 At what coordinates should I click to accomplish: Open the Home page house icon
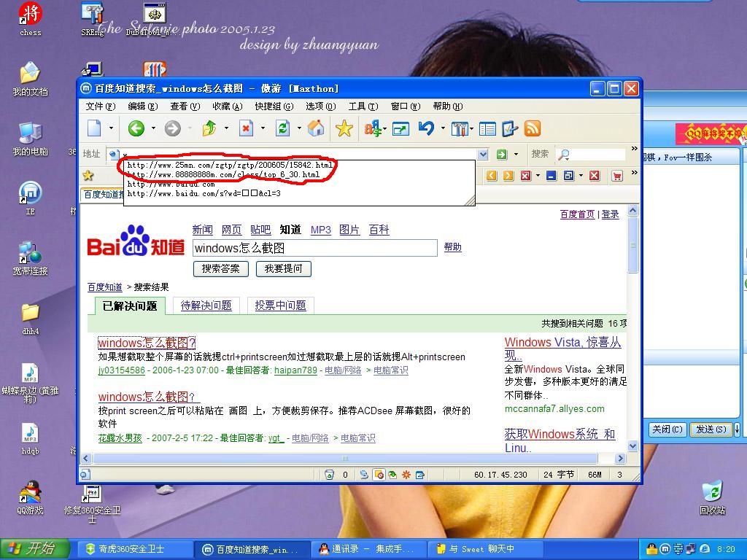tap(316, 128)
